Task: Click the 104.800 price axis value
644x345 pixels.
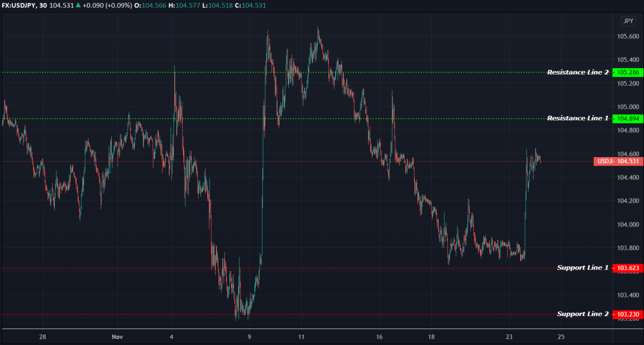Action: [x=628, y=130]
